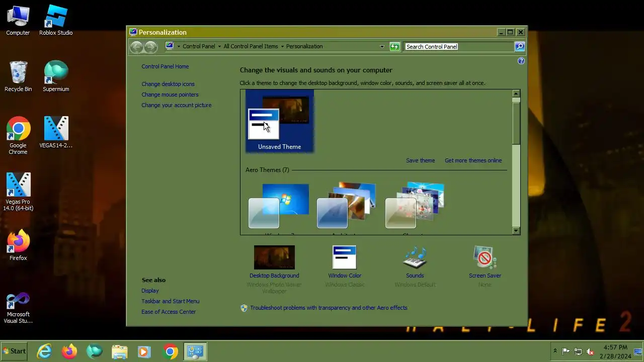
Task: Click the Control Panel breadcrumb
Action: coord(199,46)
